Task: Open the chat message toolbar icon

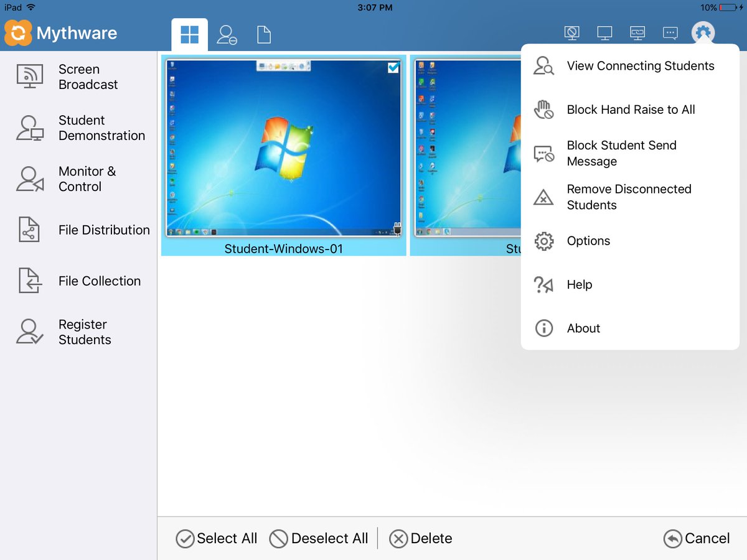Action: (670, 33)
